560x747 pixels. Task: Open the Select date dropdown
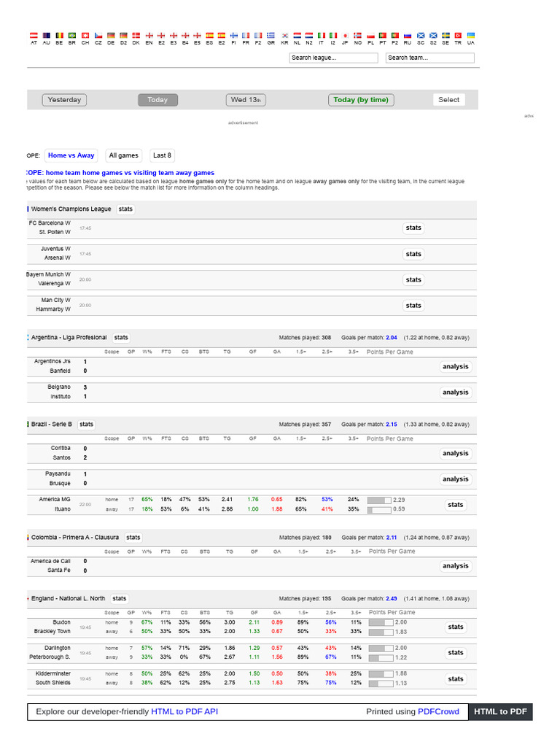pyautogui.click(x=448, y=99)
